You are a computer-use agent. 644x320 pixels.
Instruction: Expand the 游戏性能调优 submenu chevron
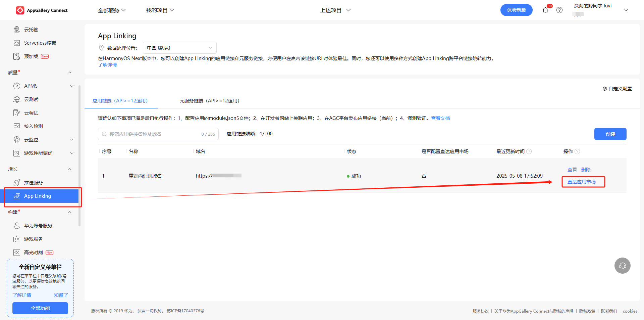(x=72, y=153)
